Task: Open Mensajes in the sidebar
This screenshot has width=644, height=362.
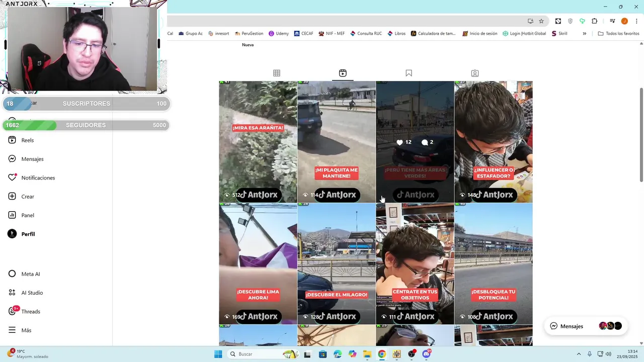Action: 26,159
